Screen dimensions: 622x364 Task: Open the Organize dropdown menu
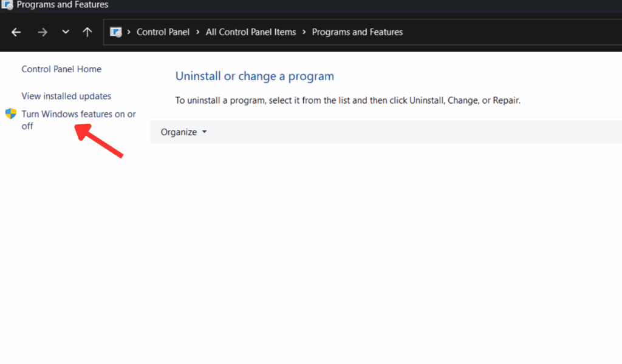(x=183, y=132)
